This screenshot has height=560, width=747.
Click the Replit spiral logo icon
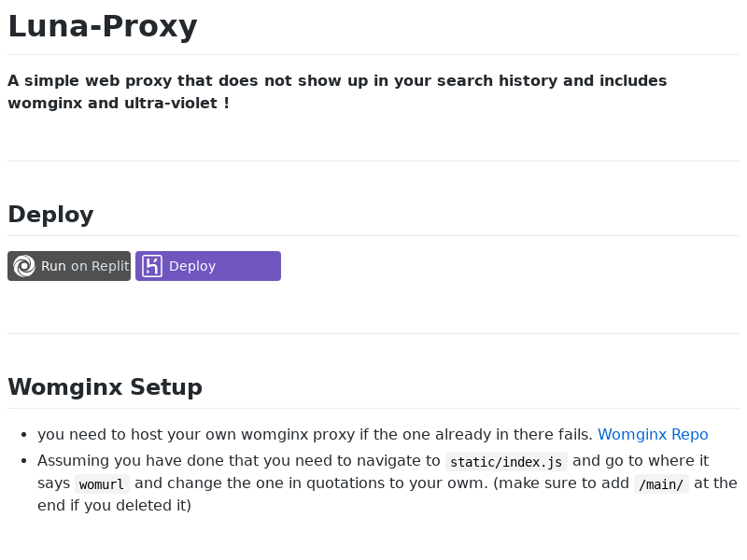[23, 265]
